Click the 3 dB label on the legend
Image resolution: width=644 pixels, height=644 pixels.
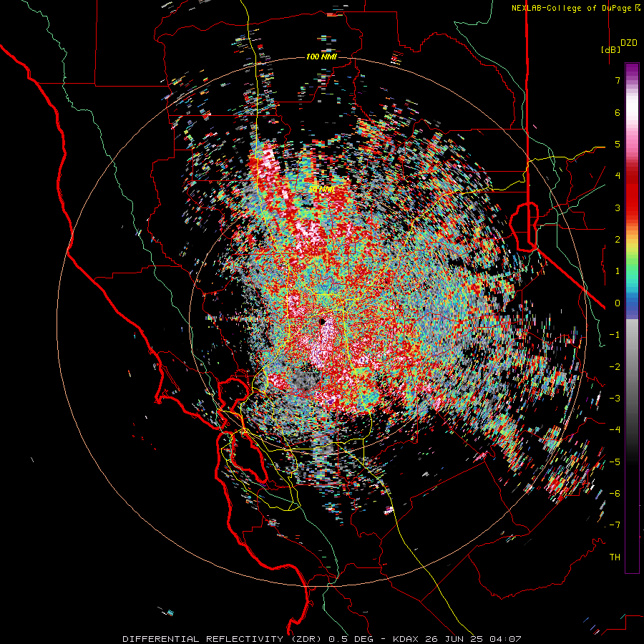618,208
